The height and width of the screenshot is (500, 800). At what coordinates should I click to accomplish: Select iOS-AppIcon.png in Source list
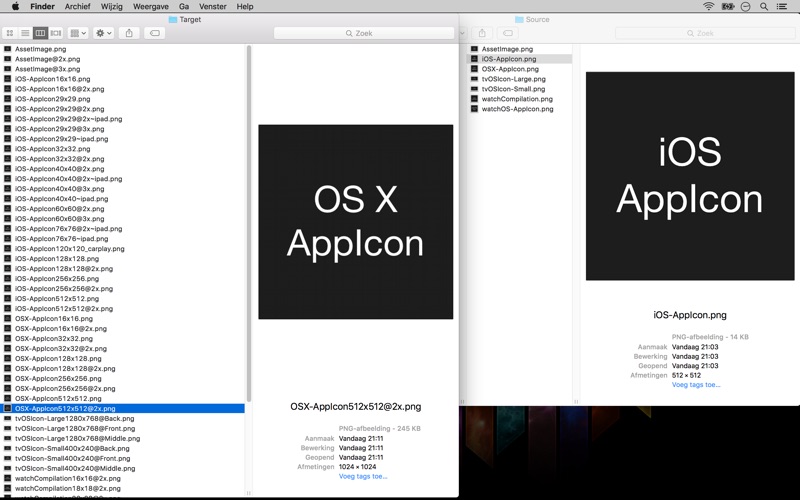tap(519, 59)
